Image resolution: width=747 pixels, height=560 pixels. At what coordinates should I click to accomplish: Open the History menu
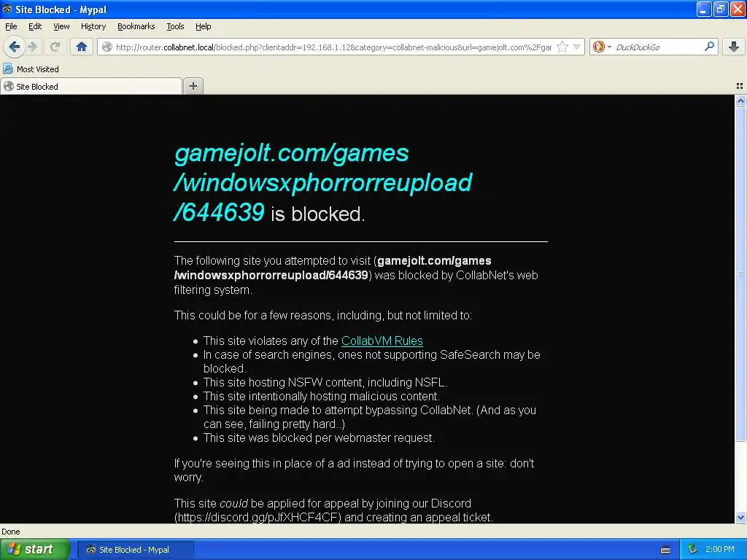(x=93, y=27)
